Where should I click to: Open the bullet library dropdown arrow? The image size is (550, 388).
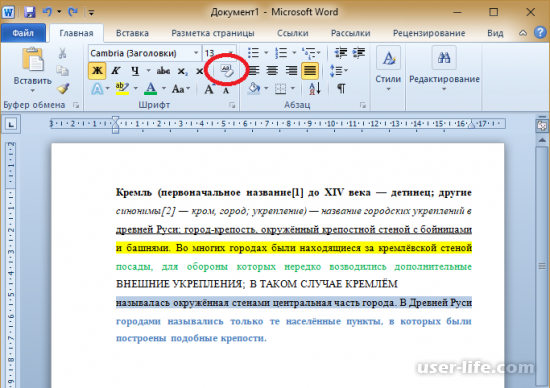[x=266, y=53]
